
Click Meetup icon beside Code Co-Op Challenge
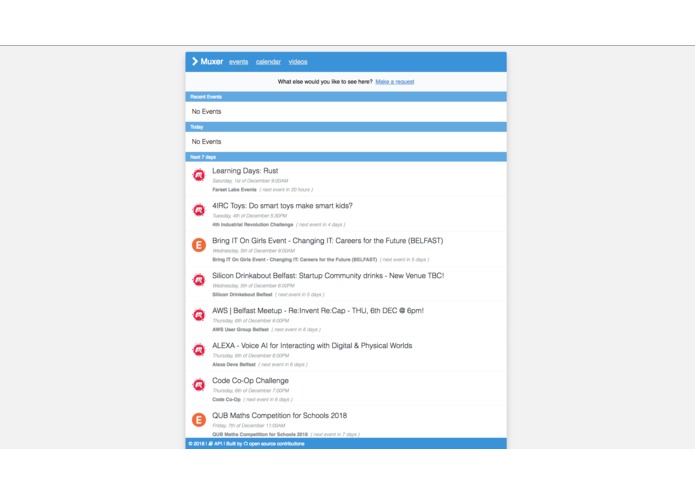(199, 385)
